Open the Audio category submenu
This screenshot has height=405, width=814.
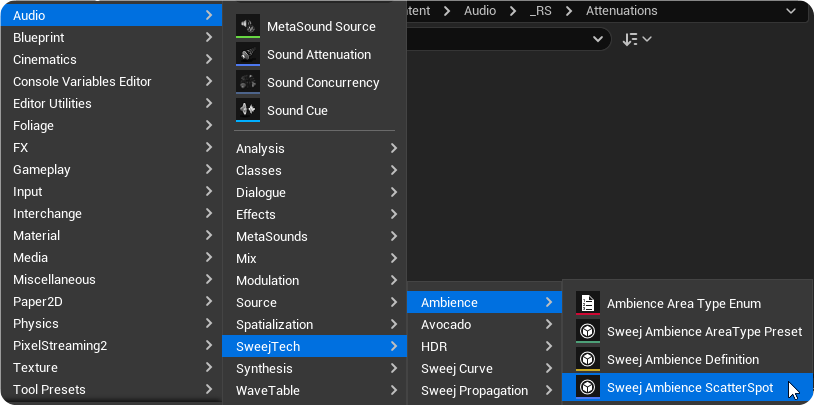pos(112,16)
